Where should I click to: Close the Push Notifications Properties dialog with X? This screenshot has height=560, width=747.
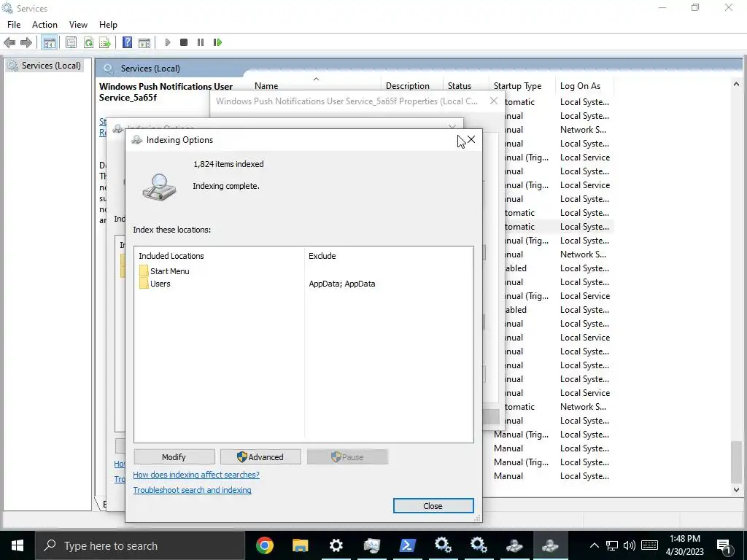tap(494, 101)
